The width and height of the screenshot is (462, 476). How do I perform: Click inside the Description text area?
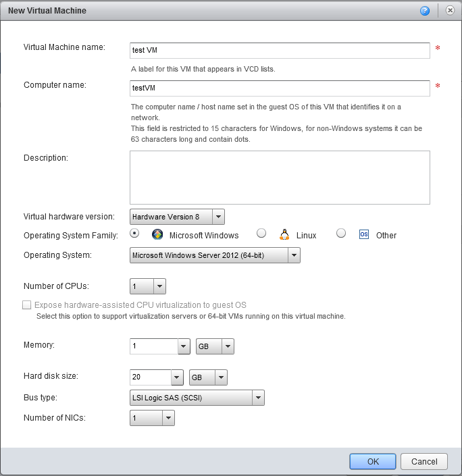[280, 178]
